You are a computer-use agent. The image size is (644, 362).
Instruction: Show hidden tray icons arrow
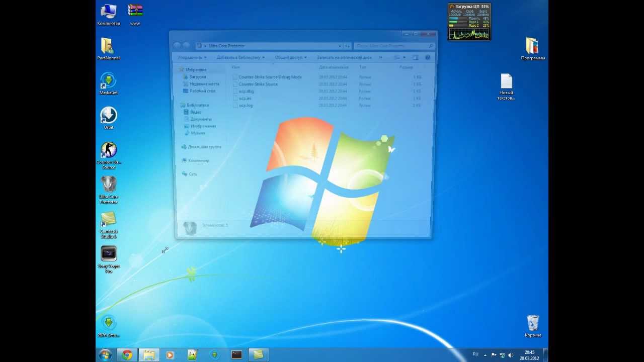486,355
